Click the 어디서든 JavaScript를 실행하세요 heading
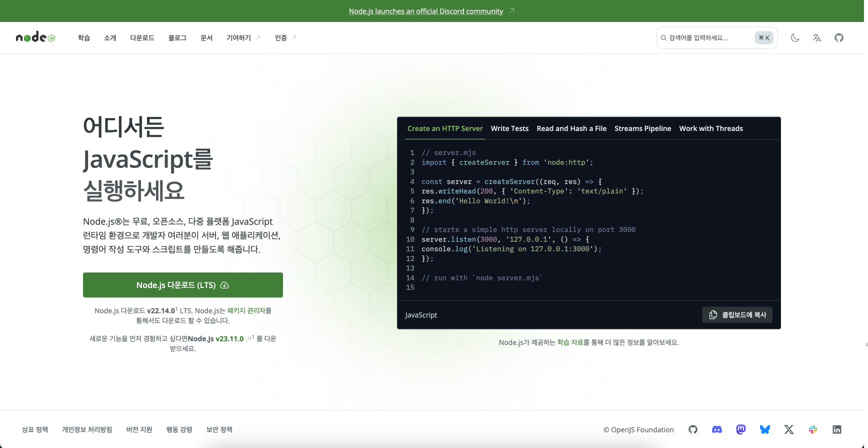Image resolution: width=868 pixels, height=448 pixels. [148, 158]
